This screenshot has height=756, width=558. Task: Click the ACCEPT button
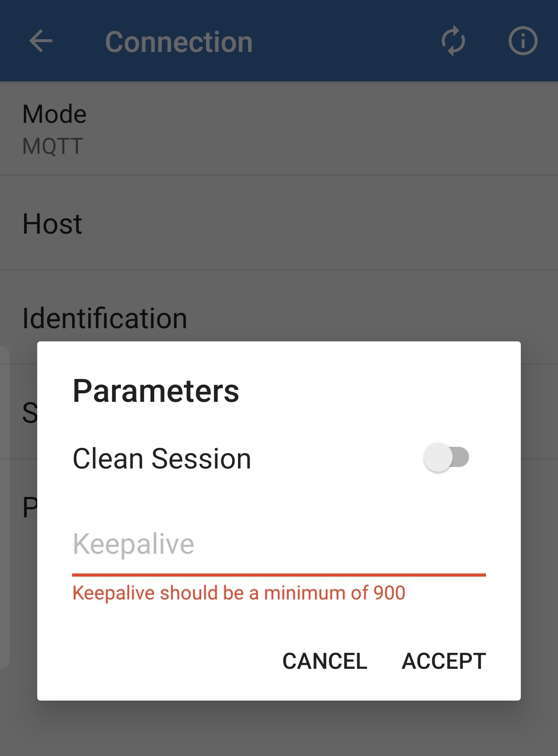pos(444,661)
